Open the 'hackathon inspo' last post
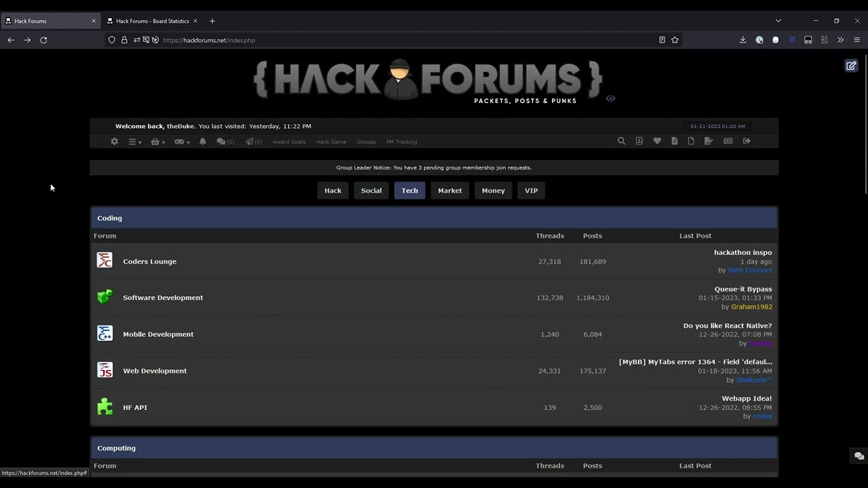868x488 pixels. (x=743, y=252)
